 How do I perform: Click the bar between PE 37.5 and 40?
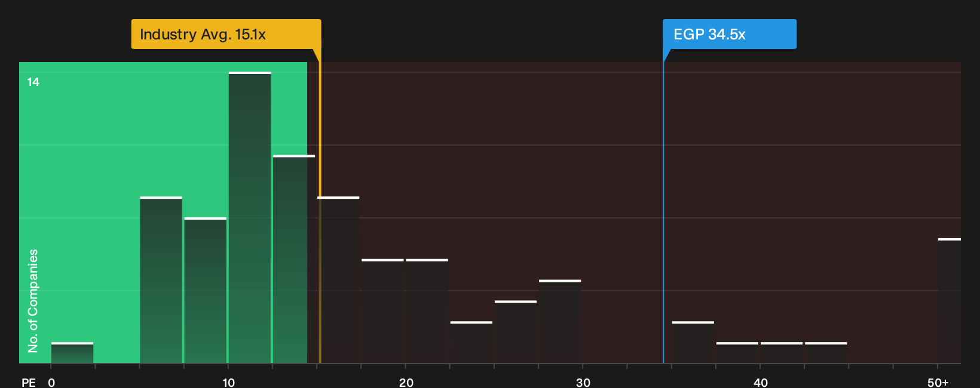(737, 353)
